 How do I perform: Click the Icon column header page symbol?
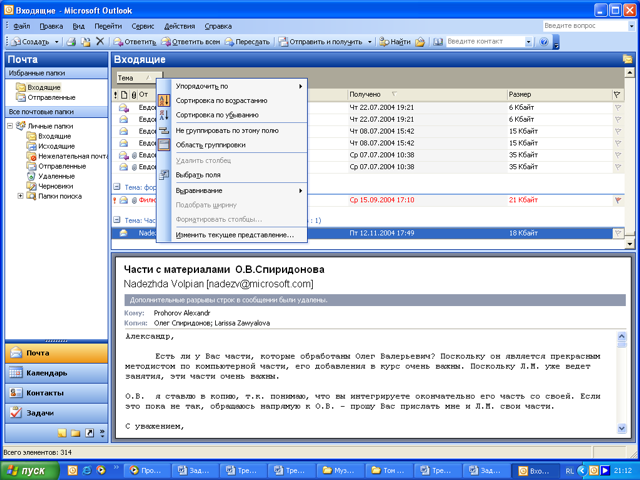click(x=124, y=95)
